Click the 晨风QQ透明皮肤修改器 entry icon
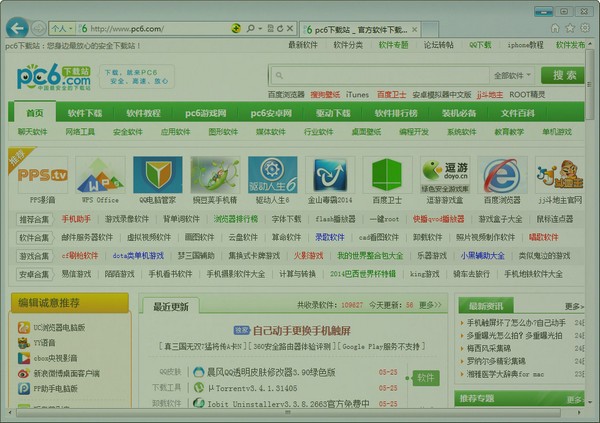This screenshot has height=423, width=600. (x=199, y=372)
